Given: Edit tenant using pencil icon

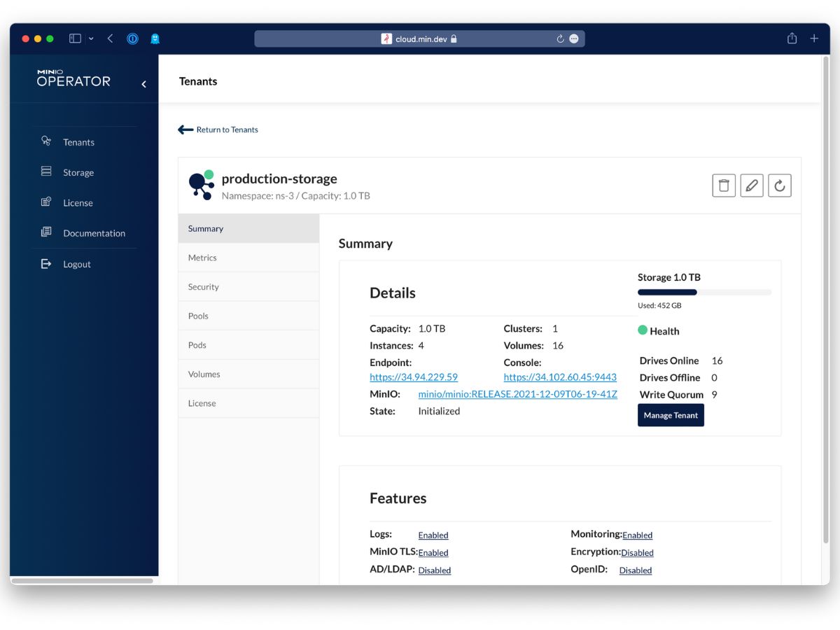Looking at the screenshot, I should [752, 185].
